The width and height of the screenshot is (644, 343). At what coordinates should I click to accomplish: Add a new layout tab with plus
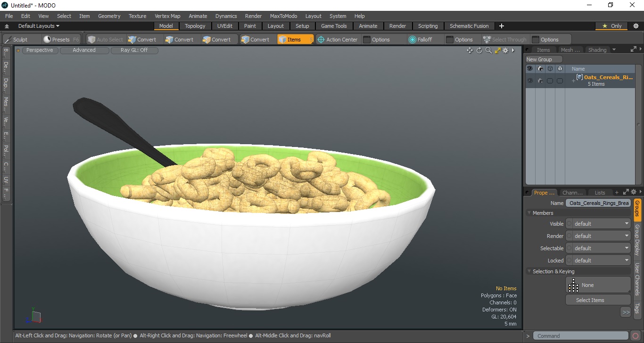click(x=502, y=26)
